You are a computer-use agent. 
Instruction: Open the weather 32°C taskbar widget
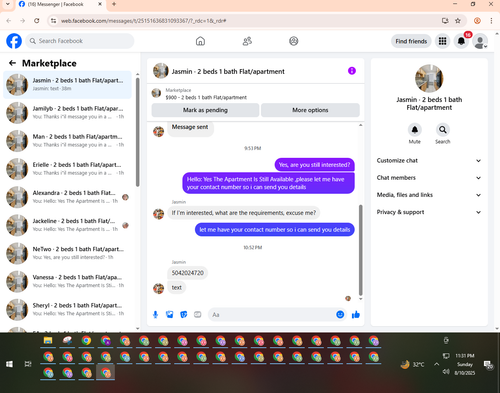click(412, 364)
